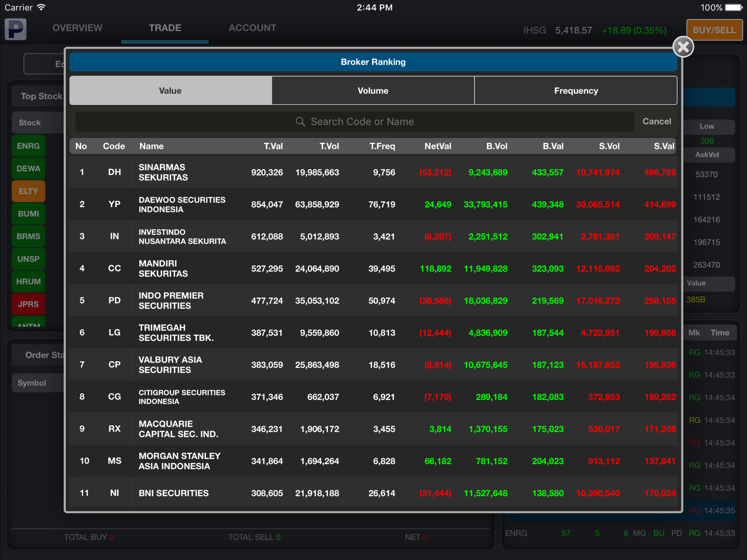Sort brokers by the B.Val column header
The image size is (747, 560).
(x=553, y=146)
